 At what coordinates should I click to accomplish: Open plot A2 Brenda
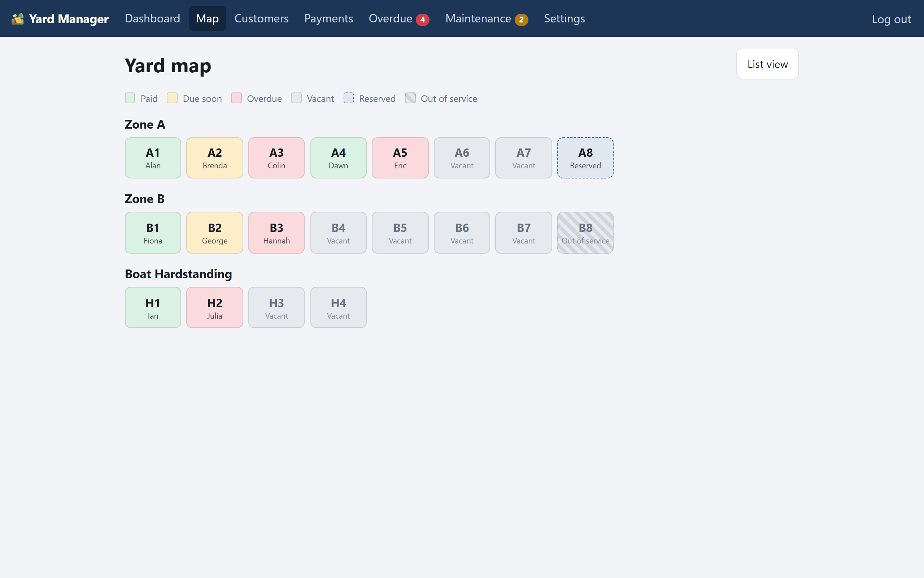pos(215,158)
